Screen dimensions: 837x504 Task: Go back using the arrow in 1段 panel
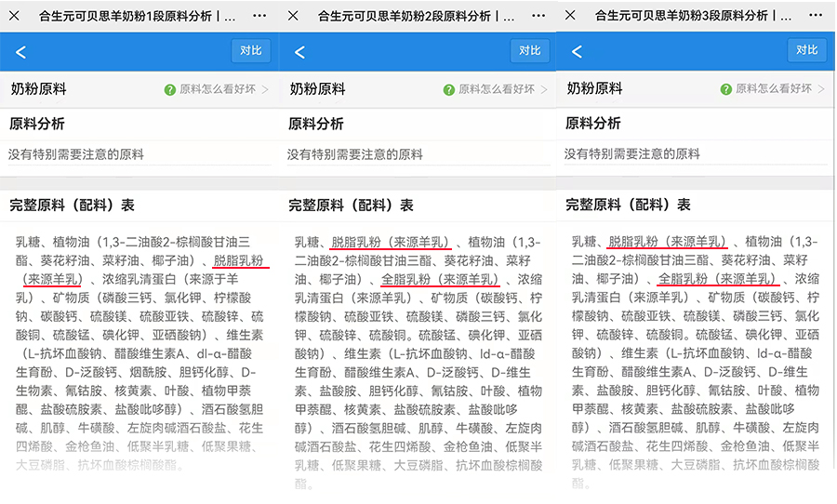tap(20, 52)
